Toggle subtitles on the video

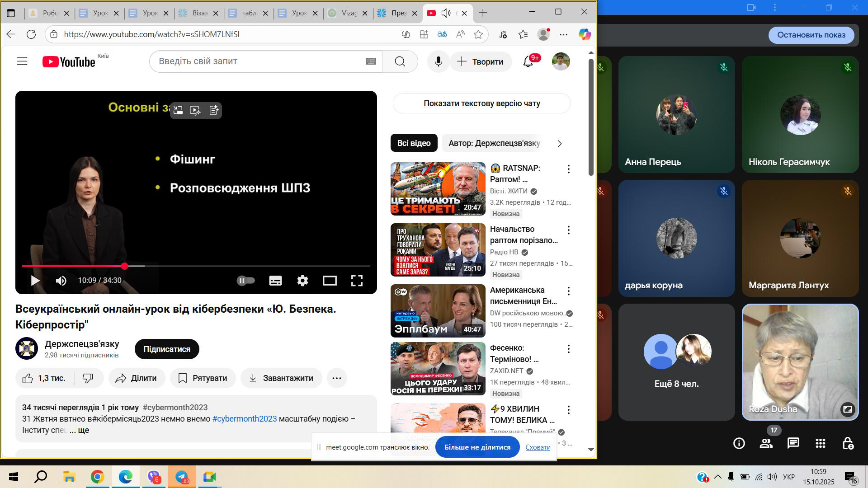point(275,281)
